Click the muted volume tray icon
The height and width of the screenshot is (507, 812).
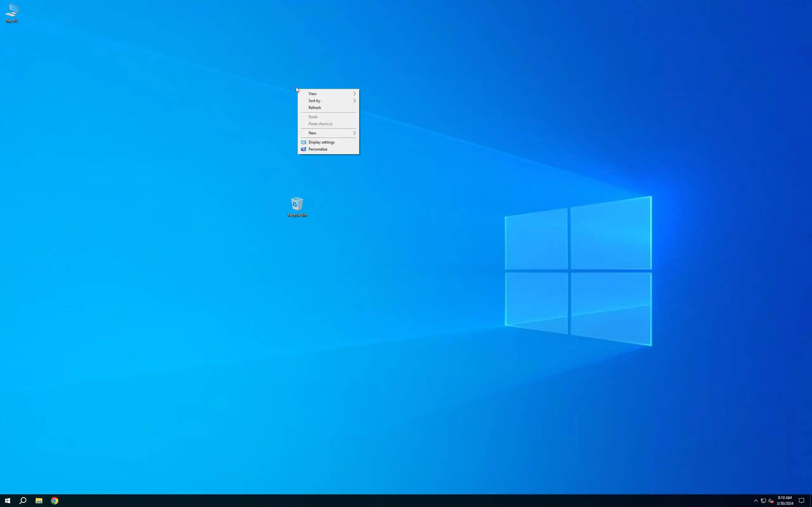click(x=771, y=501)
